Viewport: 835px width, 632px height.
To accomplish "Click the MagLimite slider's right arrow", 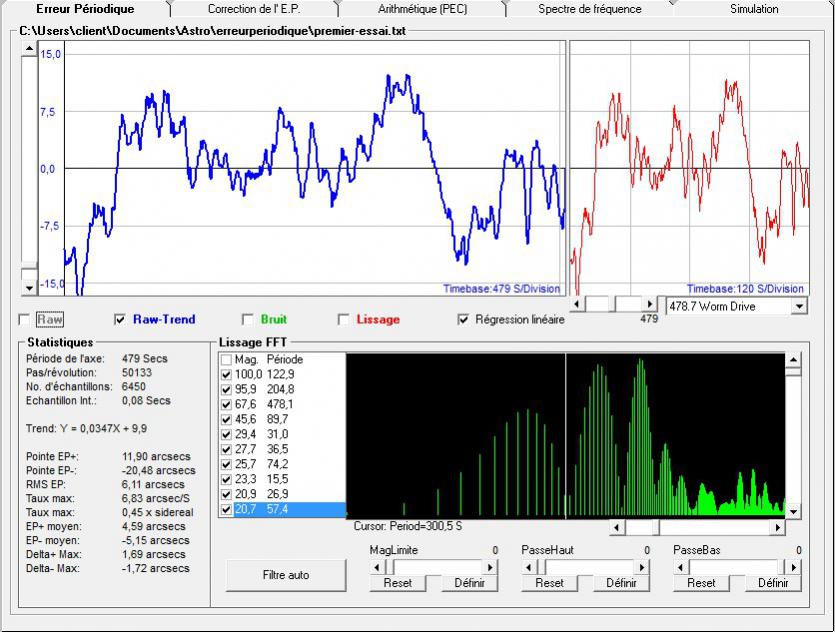I will tap(492, 566).
